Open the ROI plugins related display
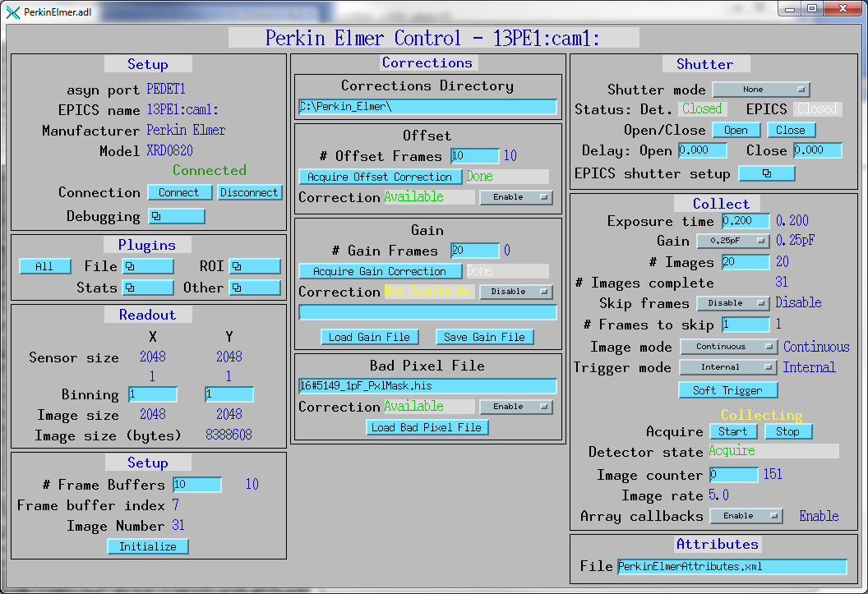The height and width of the screenshot is (594, 868). 255,266
